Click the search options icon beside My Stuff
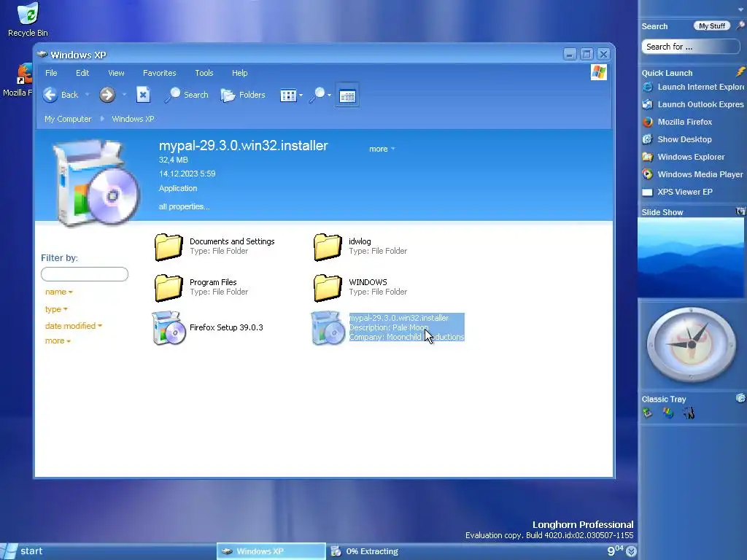This screenshot has height=560, width=747. (x=740, y=26)
